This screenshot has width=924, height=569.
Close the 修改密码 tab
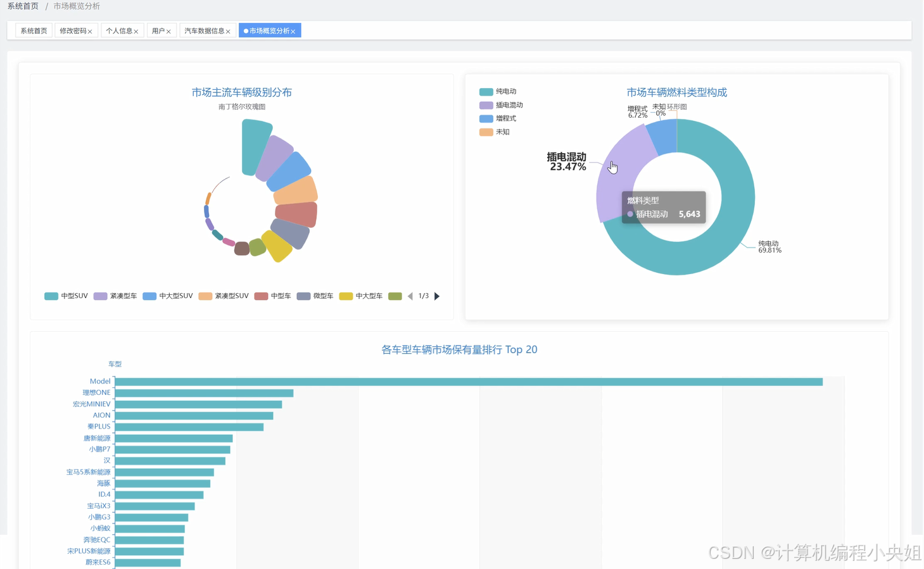tap(90, 32)
